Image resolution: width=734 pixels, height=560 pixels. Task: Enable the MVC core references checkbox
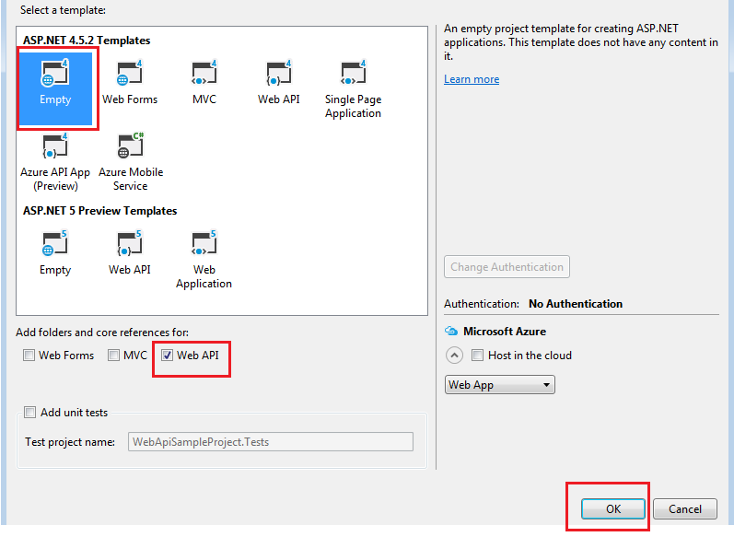coord(113,356)
